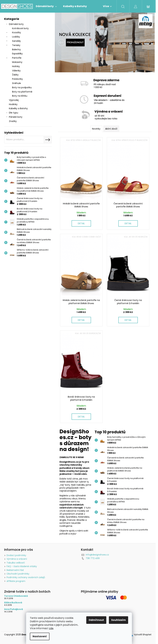Open the shopping cart icon
Screen dimensions: 158x644
coord(148,6)
